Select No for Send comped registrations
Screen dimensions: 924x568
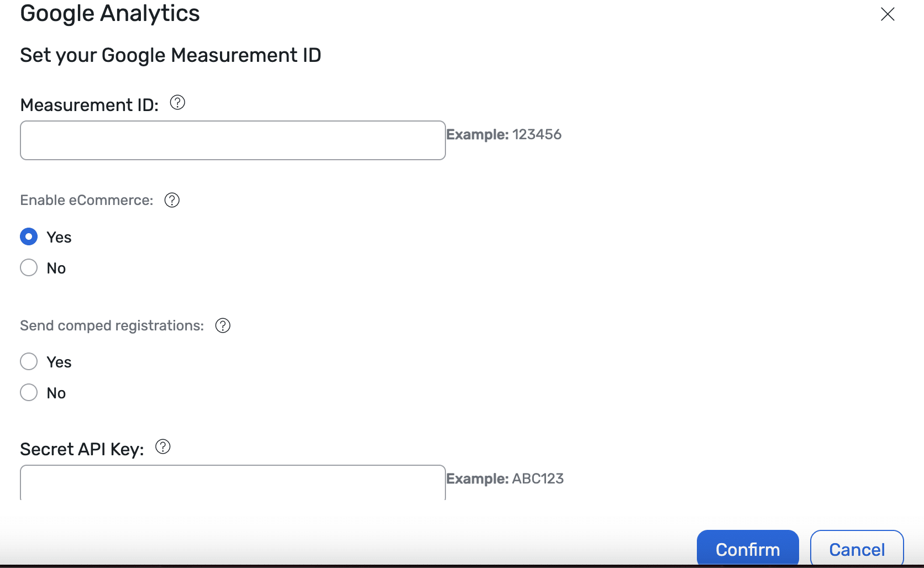(28, 392)
